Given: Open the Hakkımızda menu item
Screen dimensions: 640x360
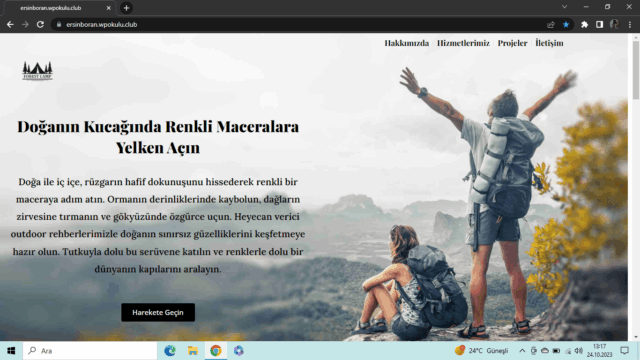Looking at the screenshot, I should [x=407, y=43].
